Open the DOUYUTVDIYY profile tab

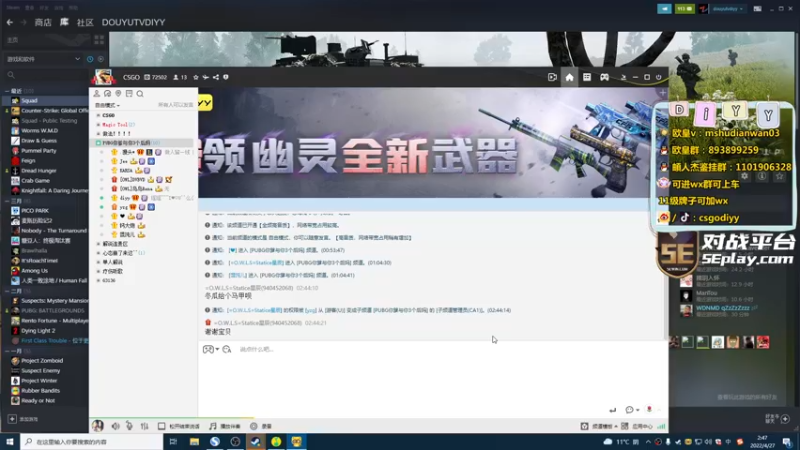133,22
